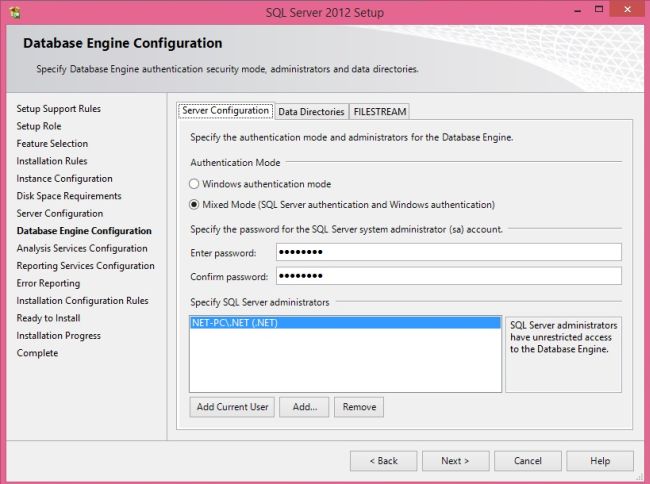Select NET-PC\.NET (.NET) administrator entry
Screen dimensions: 650x484
pyautogui.click(x=345, y=323)
